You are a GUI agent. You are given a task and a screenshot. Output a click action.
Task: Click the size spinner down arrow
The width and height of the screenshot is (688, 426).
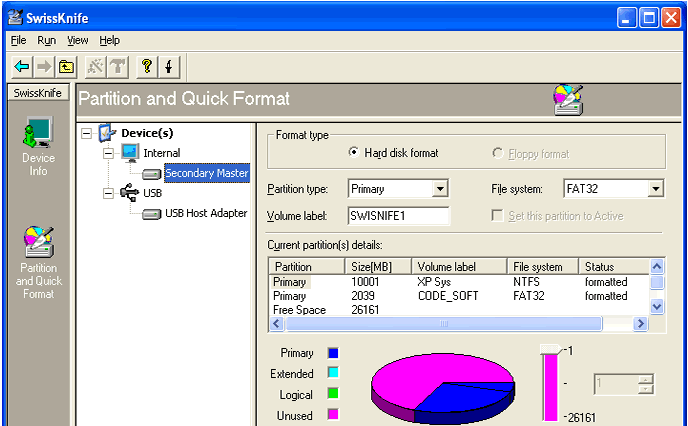[x=645, y=389]
